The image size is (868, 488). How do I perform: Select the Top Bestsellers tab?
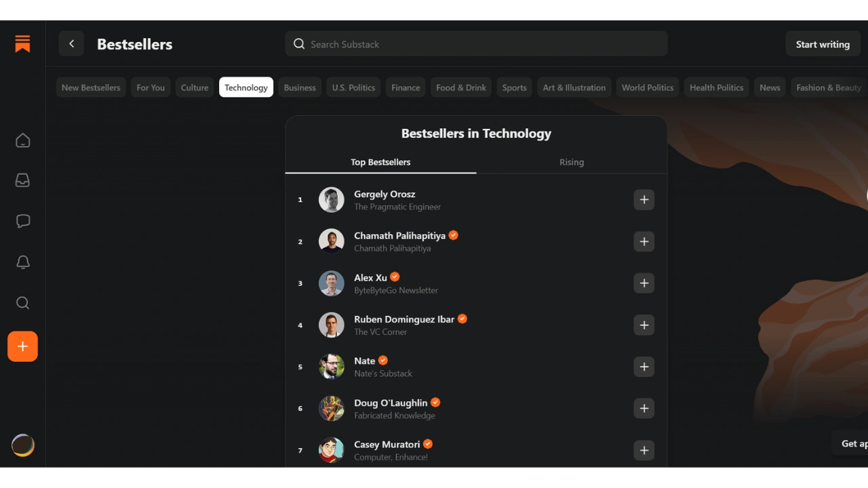pyautogui.click(x=380, y=162)
